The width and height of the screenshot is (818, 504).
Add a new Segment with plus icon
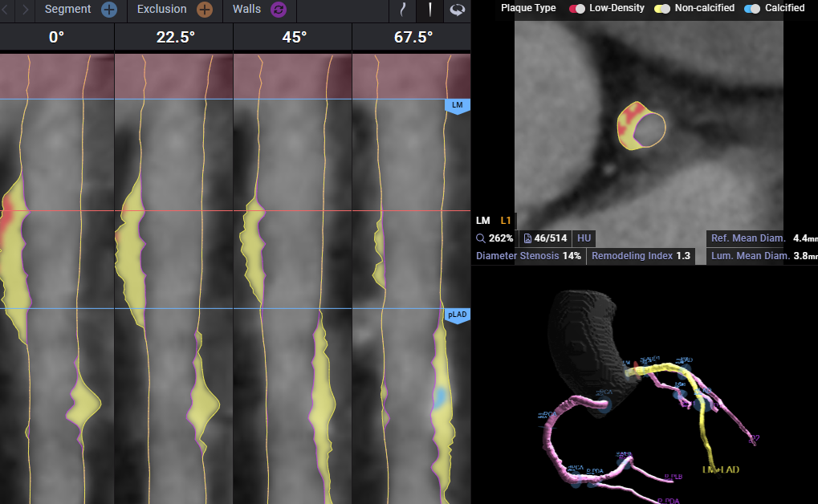coord(109,10)
